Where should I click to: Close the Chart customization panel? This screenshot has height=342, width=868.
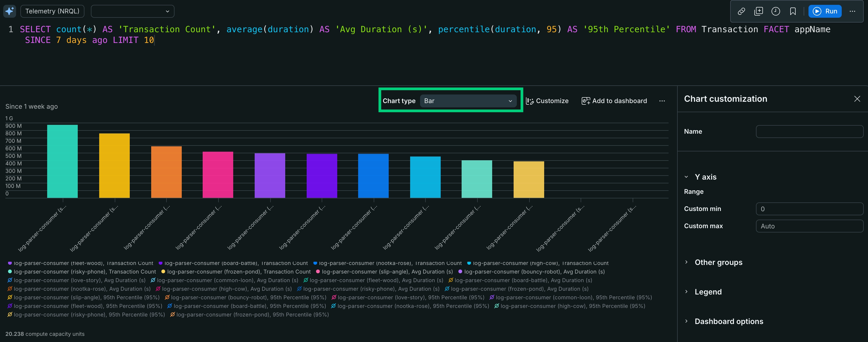[x=857, y=99]
